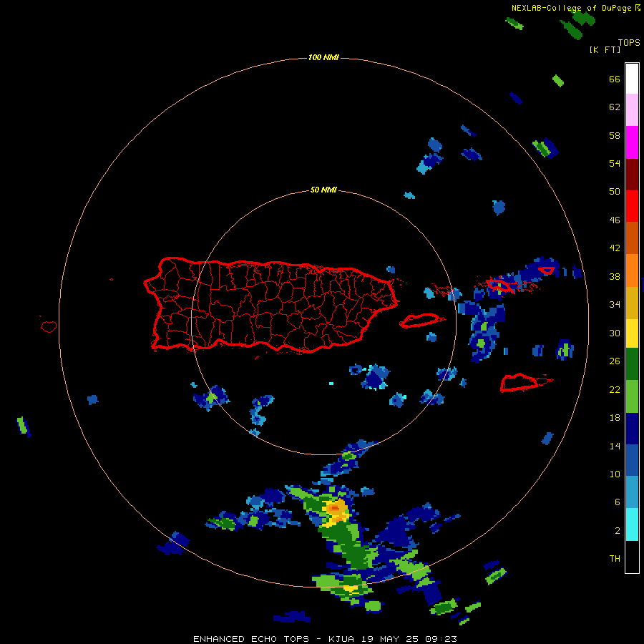Click the "KJUA" radar station identifier
This screenshot has height=644, width=644.
click(x=341, y=639)
